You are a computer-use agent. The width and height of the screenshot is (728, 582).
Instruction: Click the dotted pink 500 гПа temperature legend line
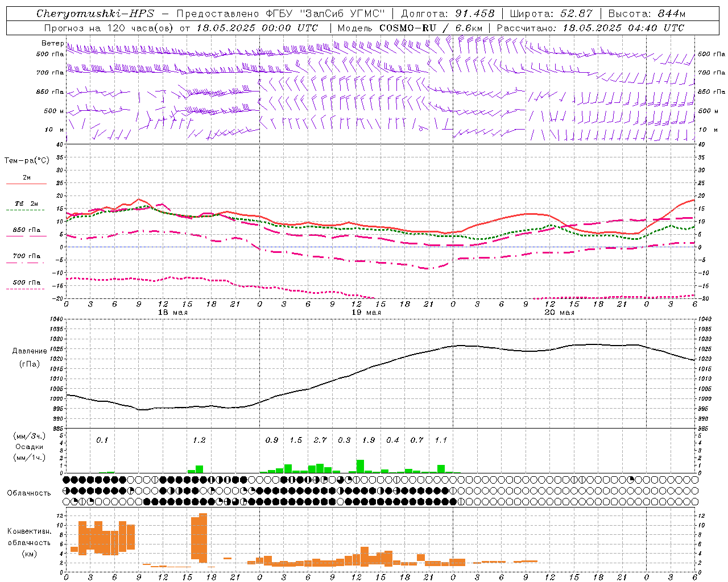click(25, 289)
